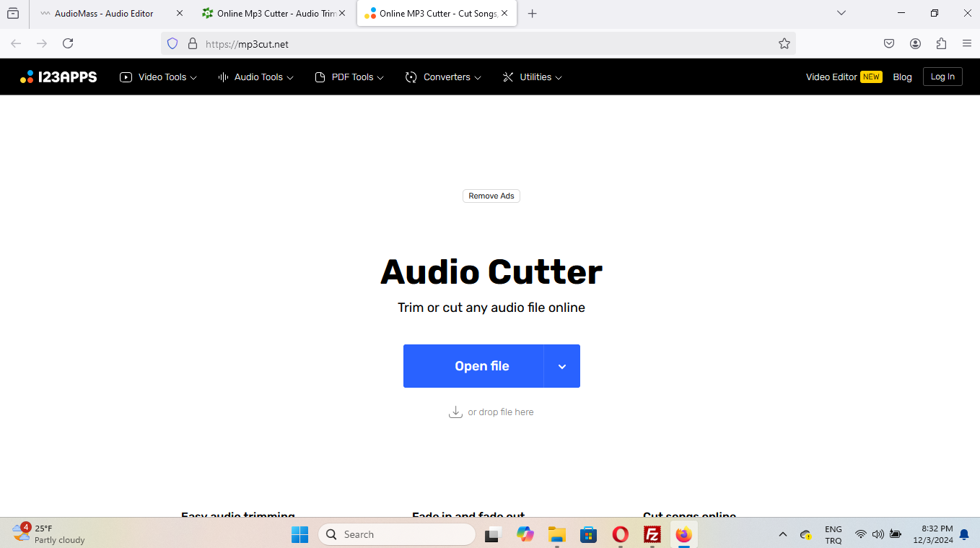The height and width of the screenshot is (548, 980).
Task: Expand the Video Tools dropdown menu
Action: (x=158, y=77)
